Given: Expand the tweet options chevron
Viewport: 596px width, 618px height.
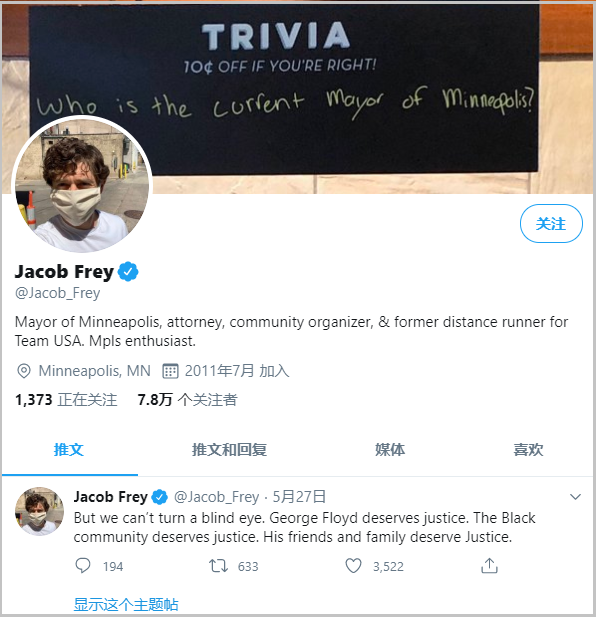Looking at the screenshot, I should [575, 497].
